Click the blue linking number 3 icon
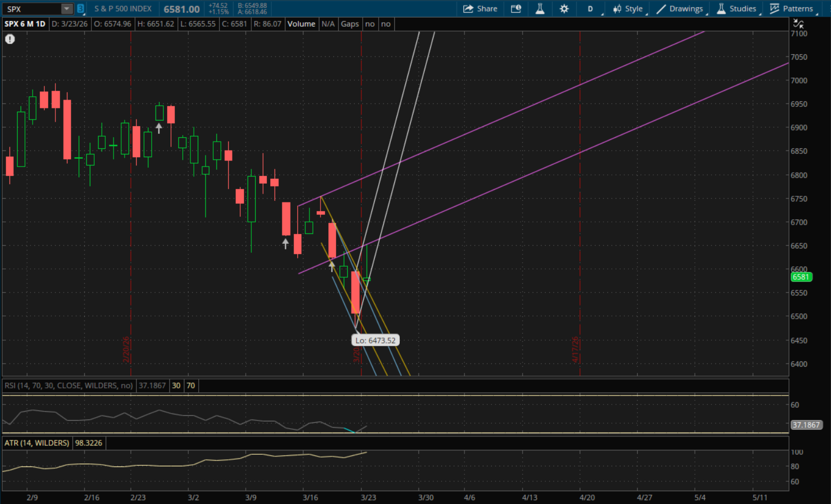Screen dimensions: 831x504 (80, 9)
